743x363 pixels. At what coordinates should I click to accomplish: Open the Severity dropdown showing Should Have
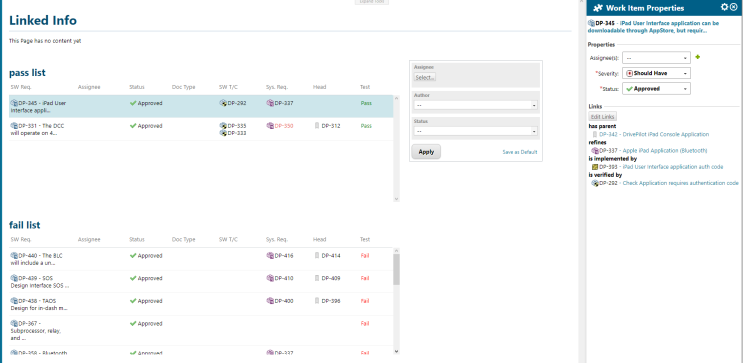[656, 73]
